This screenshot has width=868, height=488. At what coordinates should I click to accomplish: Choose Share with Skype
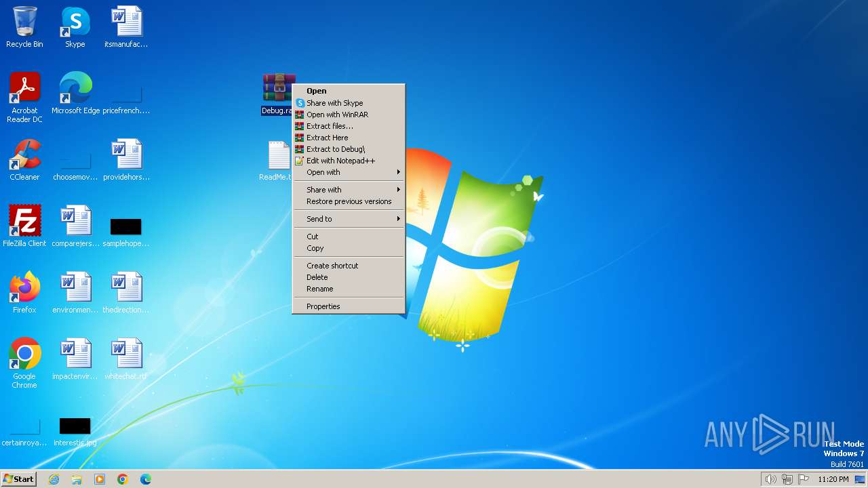click(349, 103)
